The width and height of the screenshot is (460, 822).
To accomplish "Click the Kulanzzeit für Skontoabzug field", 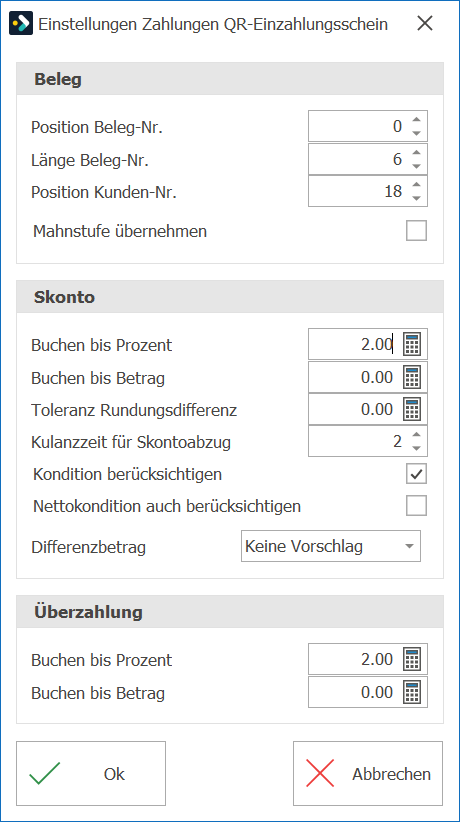I will click(368, 441).
